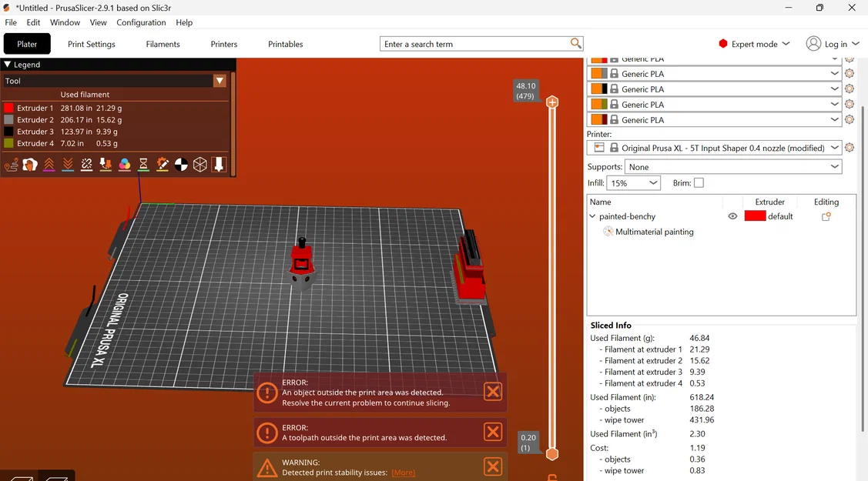Image resolution: width=868 pixels, height=481 pixels.
Task: Click Multimaterial painting brush icon
Action: [x=608, y=232]
